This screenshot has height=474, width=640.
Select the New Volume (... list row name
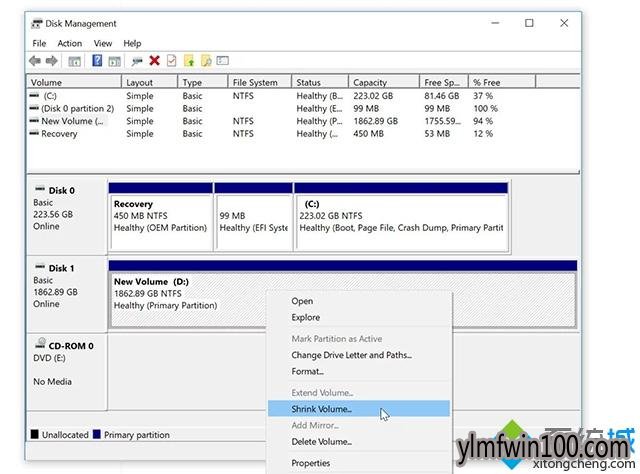pos(72,121)
